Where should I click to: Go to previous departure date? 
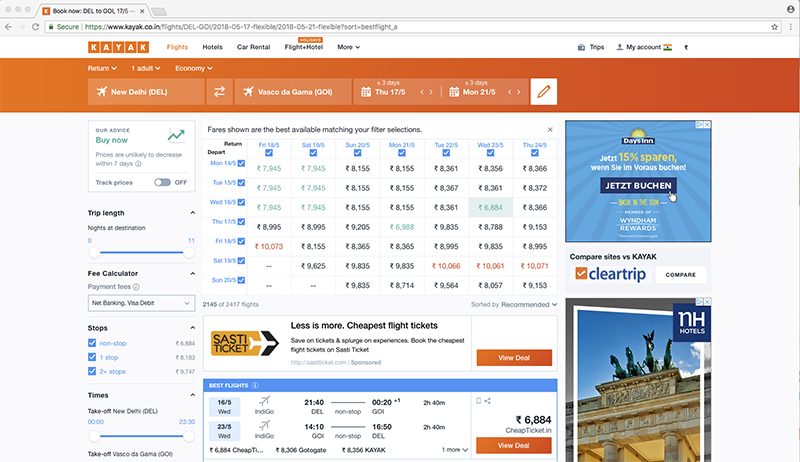coord(422,92)
